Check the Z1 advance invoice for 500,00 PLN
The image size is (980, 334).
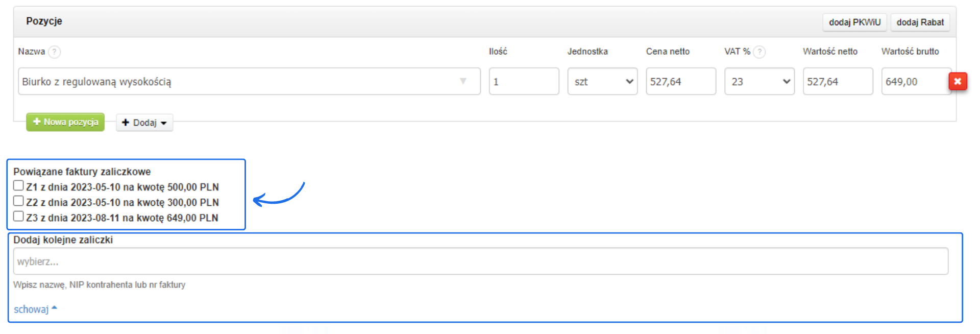18,186
